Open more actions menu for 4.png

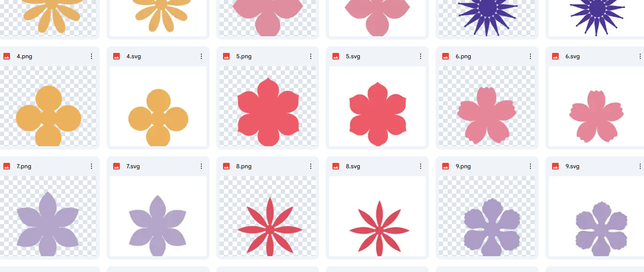[92, 56]
